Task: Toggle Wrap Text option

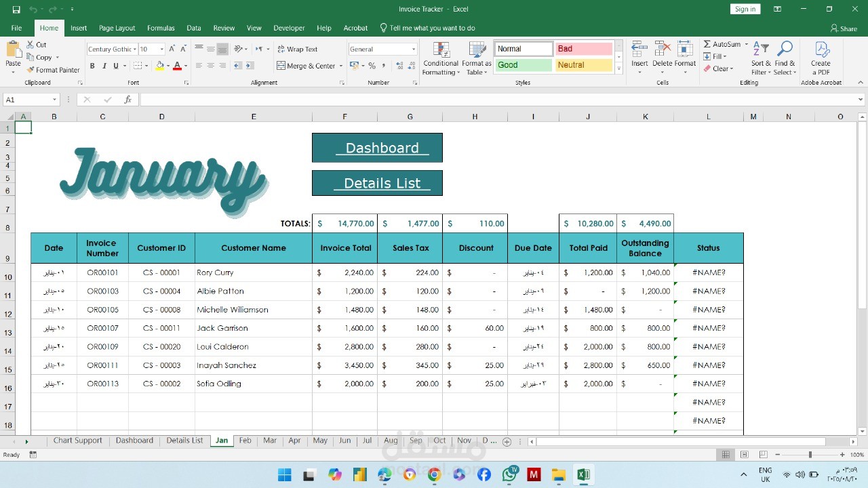Action: pyautogui.click(x=298, y=49)
